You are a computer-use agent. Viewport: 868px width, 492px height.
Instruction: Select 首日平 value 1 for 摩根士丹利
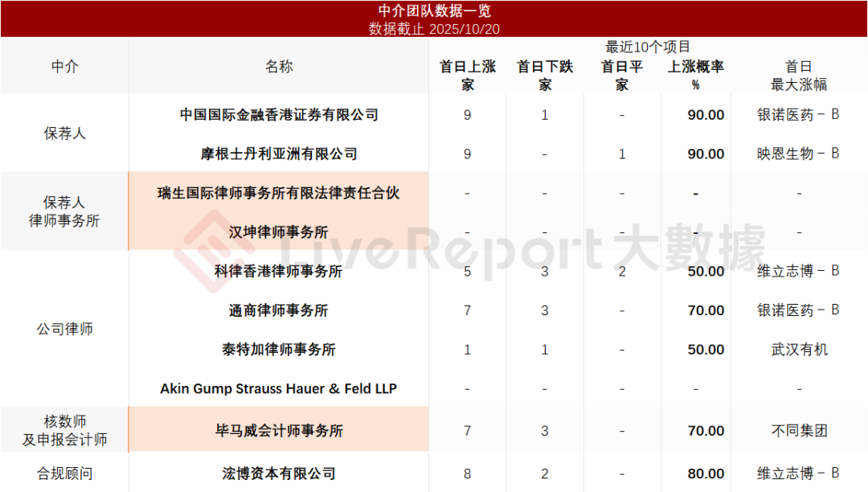tap(621, 154)
